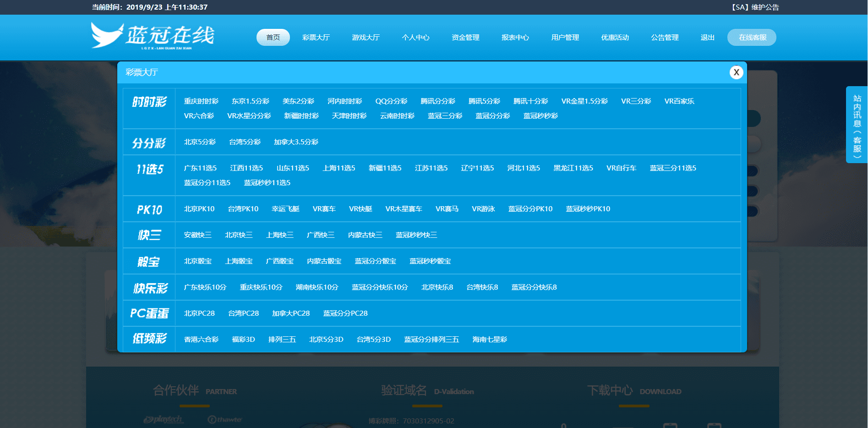
Task: Choose 香港六合彩 from 低频彩 row
Action: 201,340
